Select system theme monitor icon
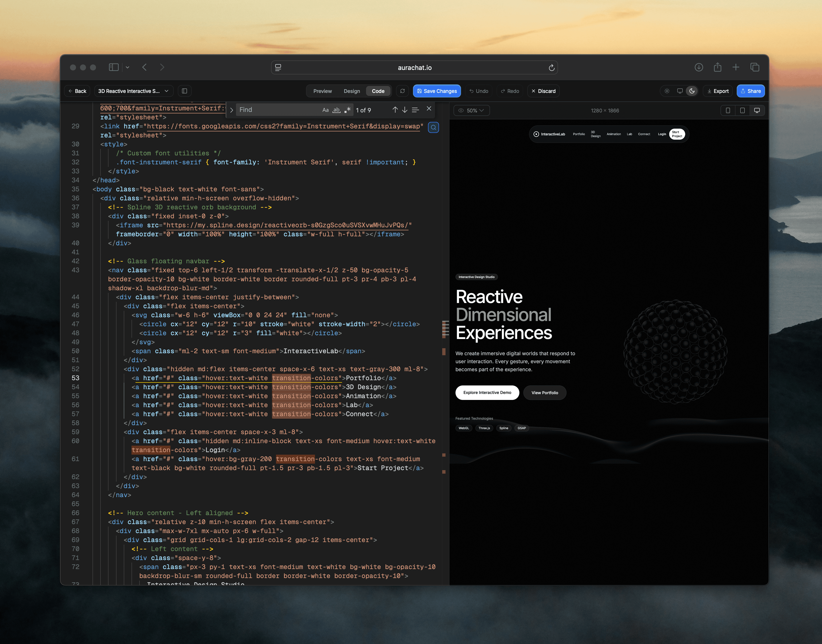Screen dimensions: 822x644 pyautogui.click(x=680, y=91)
